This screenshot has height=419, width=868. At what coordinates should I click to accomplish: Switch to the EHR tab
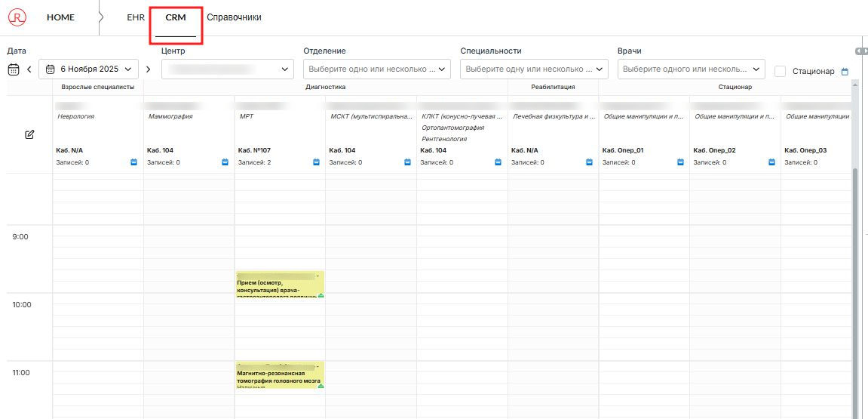tap(135, 17)
